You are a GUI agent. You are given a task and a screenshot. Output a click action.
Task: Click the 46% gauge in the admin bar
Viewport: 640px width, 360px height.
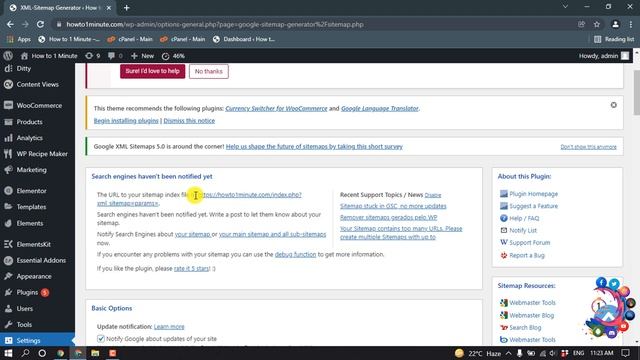pyautogui.click(x=173, y=56)
